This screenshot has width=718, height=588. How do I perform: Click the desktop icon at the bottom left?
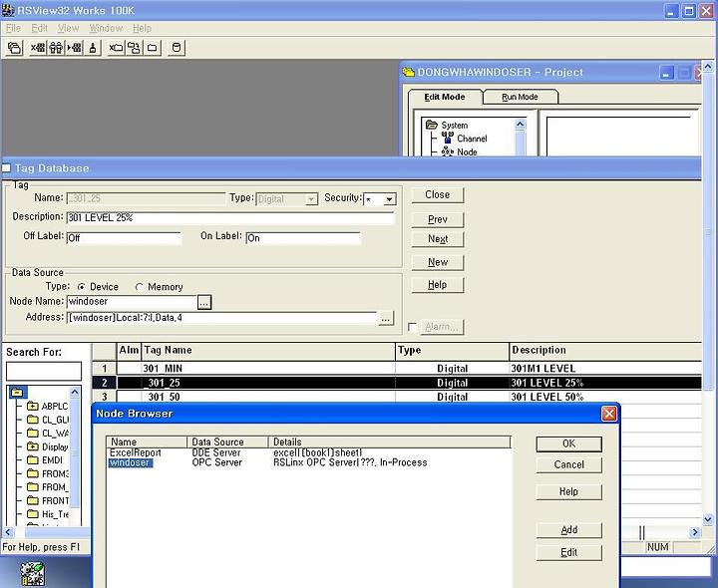32,574
